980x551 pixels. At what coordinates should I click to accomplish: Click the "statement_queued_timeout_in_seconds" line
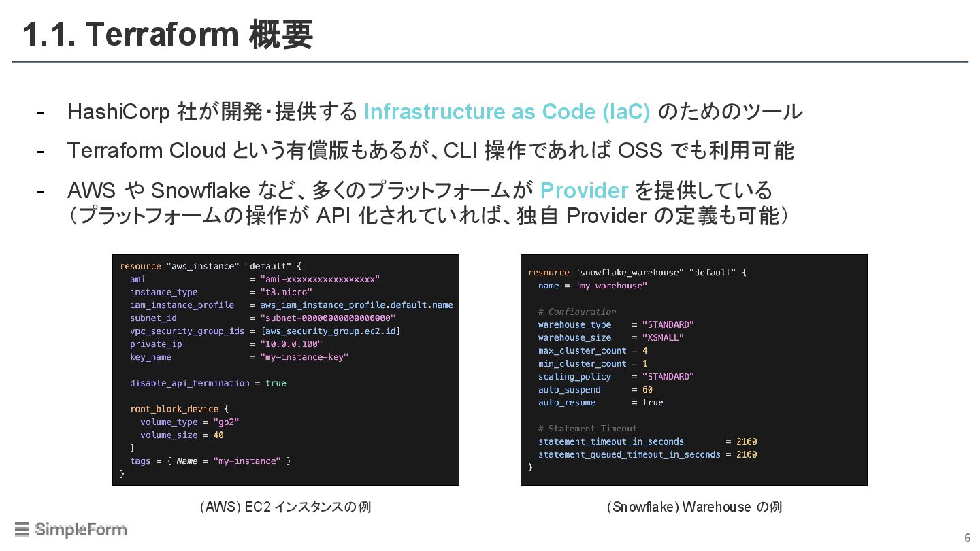tap(647, 454)
